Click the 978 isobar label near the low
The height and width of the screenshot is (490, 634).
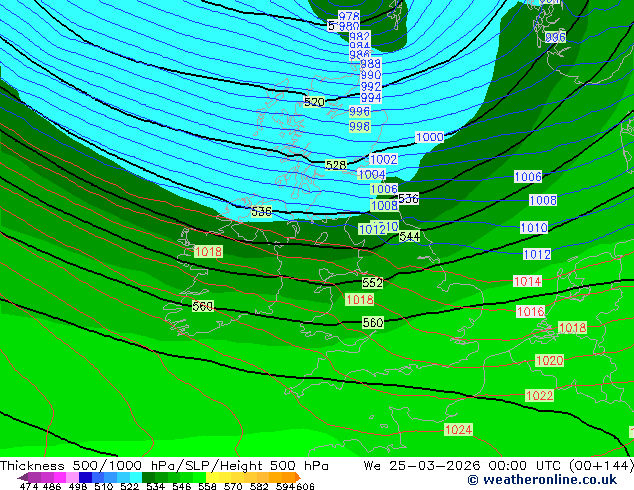pos(349,16)
